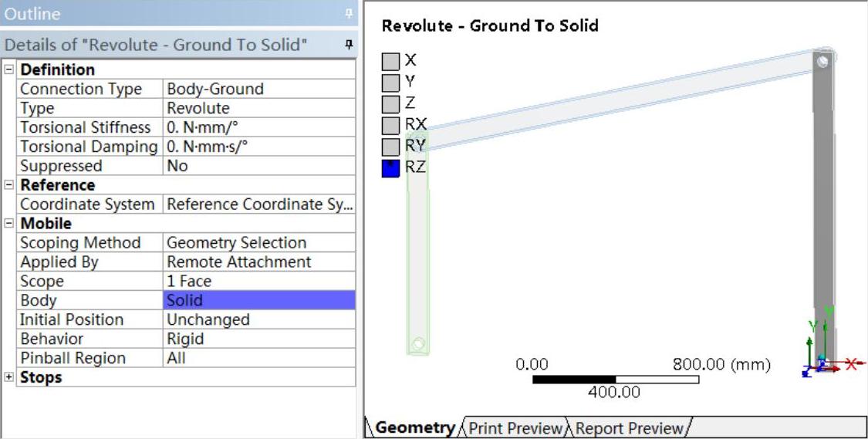This screenshot has height=439, width=868.
Task: Click the blue RZ free-rotation box
Action: tap(391, 167)
